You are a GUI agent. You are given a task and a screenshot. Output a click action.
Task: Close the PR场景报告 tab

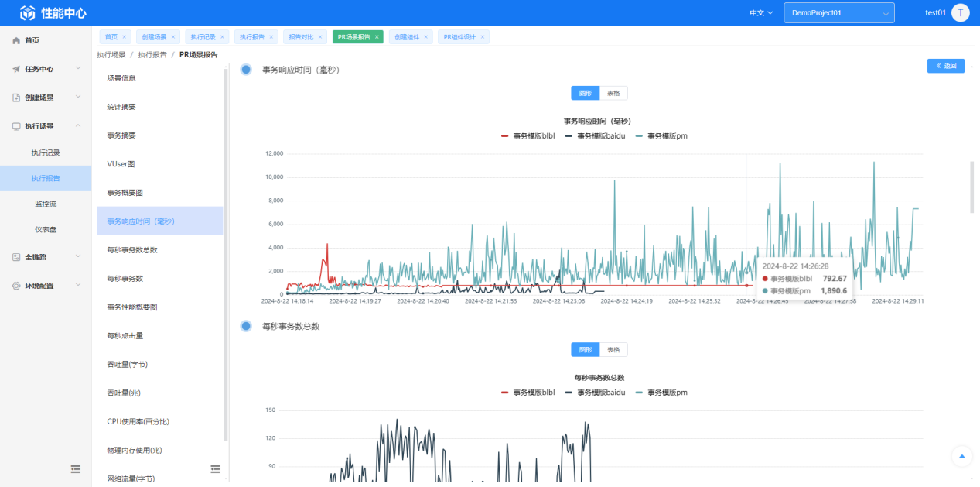click(377, 37)
